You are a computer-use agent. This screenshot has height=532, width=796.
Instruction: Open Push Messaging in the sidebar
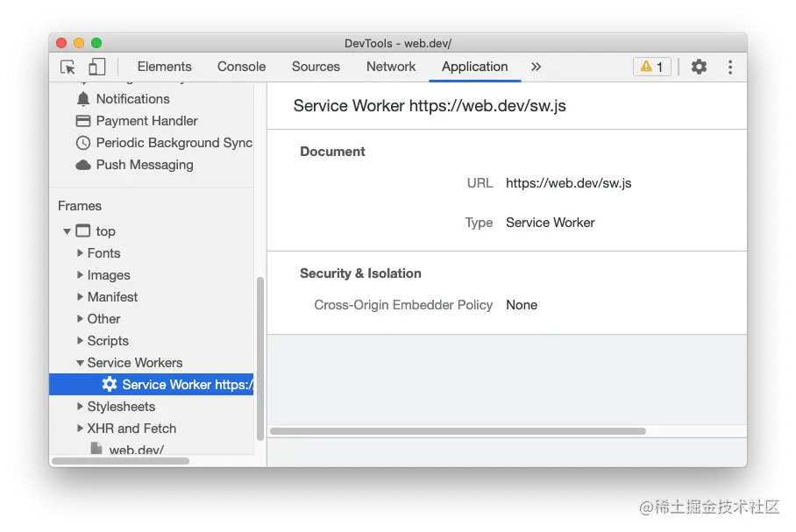point(145,165)
